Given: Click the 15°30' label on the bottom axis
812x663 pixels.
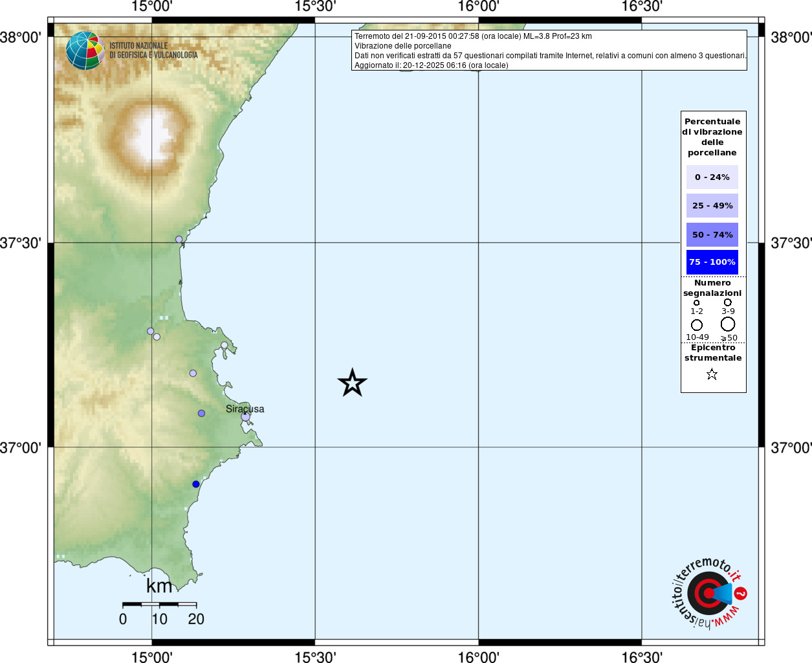Looking at the screenshot, I should point(315,657).
